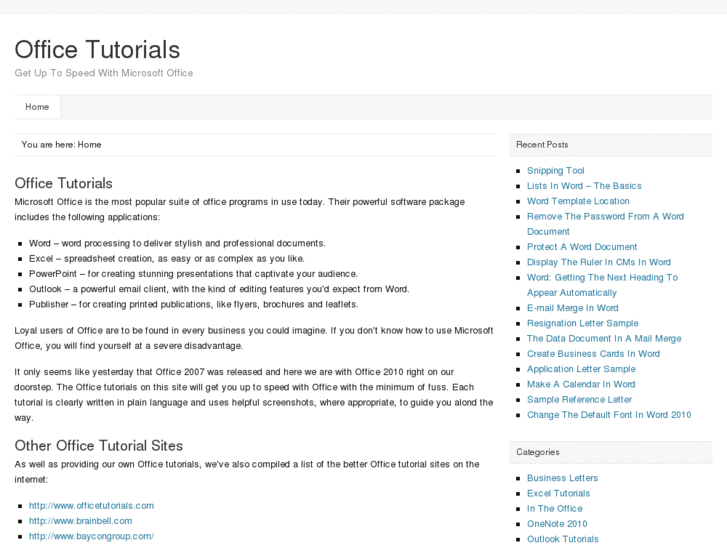Viewport: 727px width, 545px height.
Task: Browse the Outlook Tutorials category
Action: [563, 539]
